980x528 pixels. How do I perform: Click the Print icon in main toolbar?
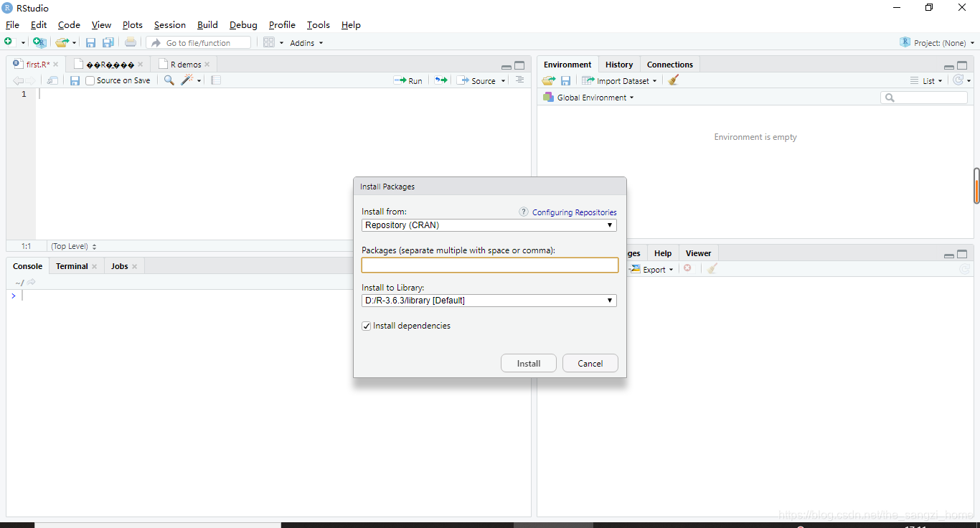(131, 42)
